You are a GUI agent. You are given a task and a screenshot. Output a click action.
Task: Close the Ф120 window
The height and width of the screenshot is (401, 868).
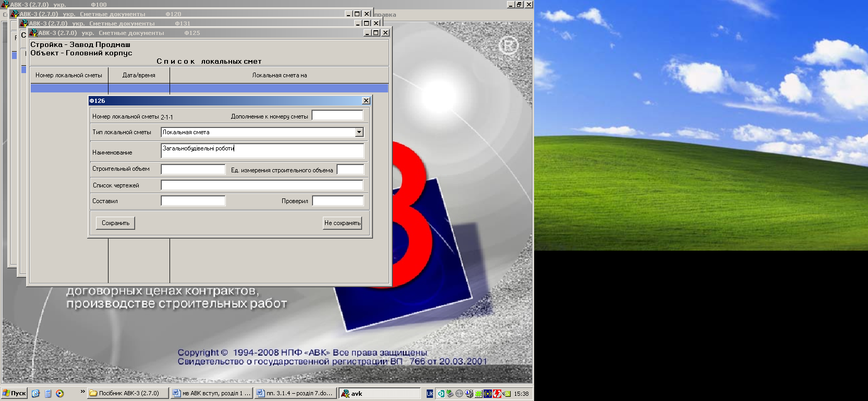(367, 14)
